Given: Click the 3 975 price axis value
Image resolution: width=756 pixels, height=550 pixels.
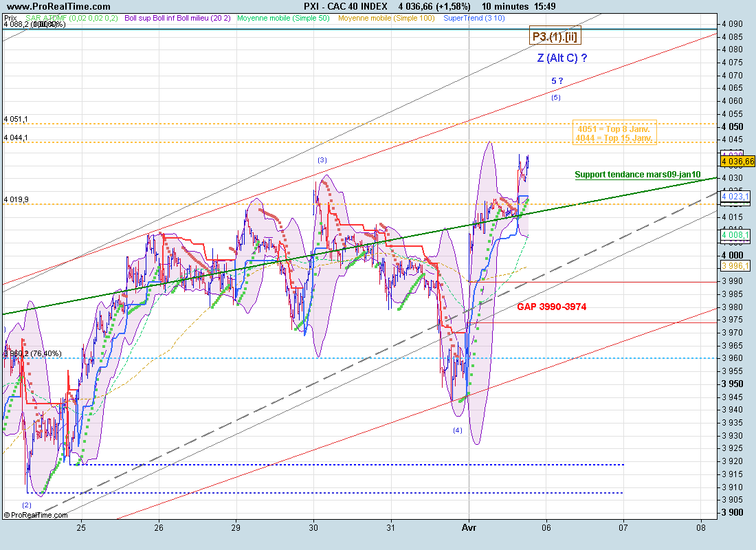Looking at the screenshot, I should point(733,320).
